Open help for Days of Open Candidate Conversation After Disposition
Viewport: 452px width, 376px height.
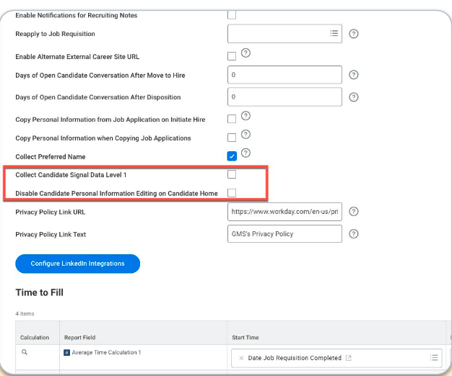pos(354,97)
